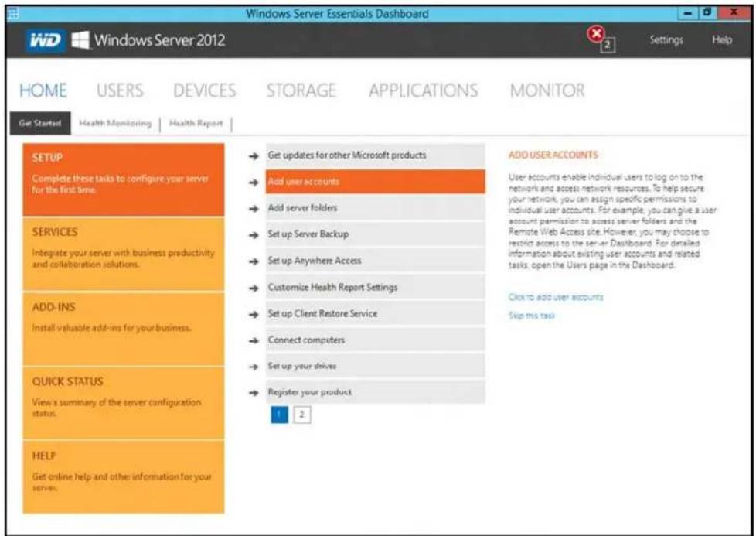Click the 'Click to add user accounts' link
Screen dimensions: 756x536
pyautogui.click(x=556, y=297)
